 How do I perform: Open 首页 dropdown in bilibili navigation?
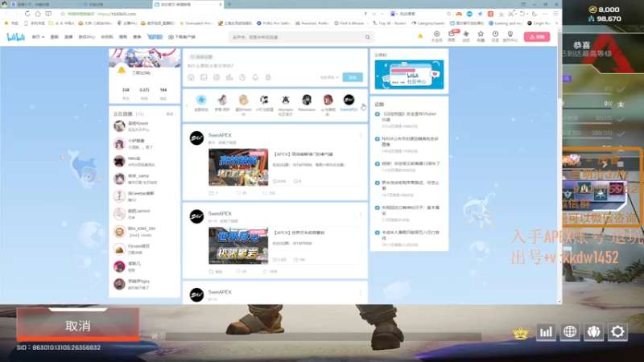coord(38,37)
